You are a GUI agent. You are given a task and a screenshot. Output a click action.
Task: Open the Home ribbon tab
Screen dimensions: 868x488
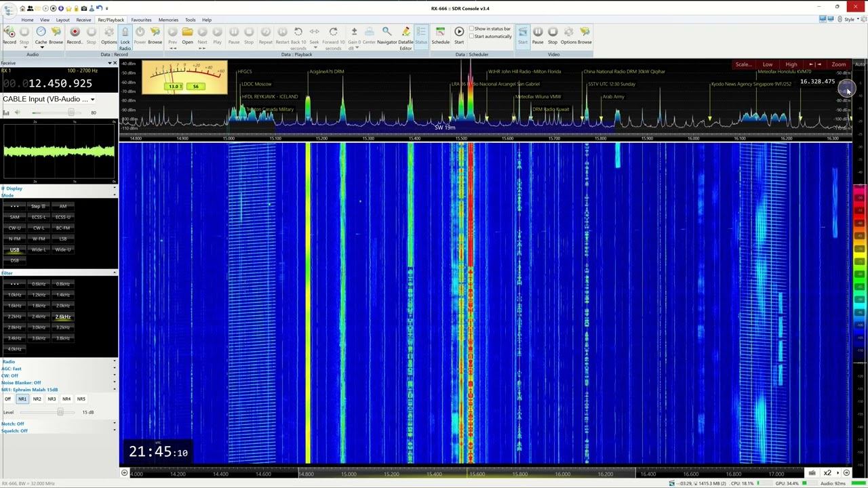(27, 20)
